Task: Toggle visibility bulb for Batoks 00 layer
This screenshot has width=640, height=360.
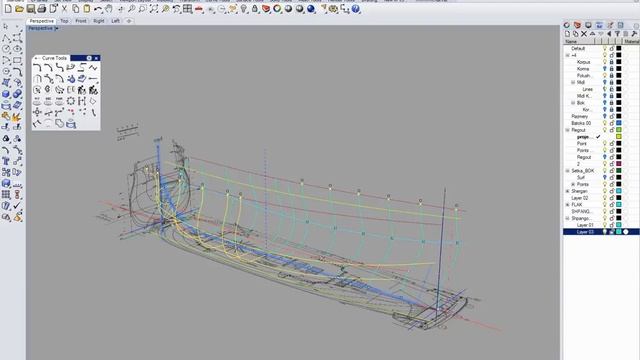Action: tap(605, 123)
